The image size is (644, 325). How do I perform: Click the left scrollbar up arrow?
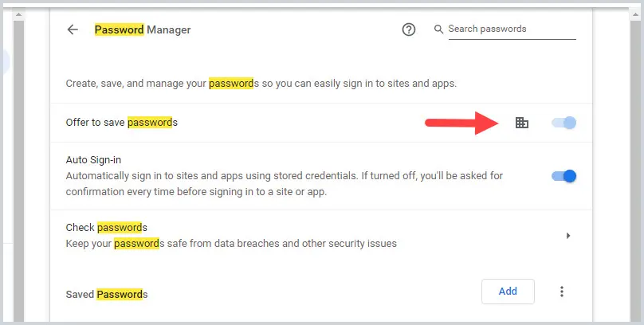pyautogui.click(x=18, y=15)
